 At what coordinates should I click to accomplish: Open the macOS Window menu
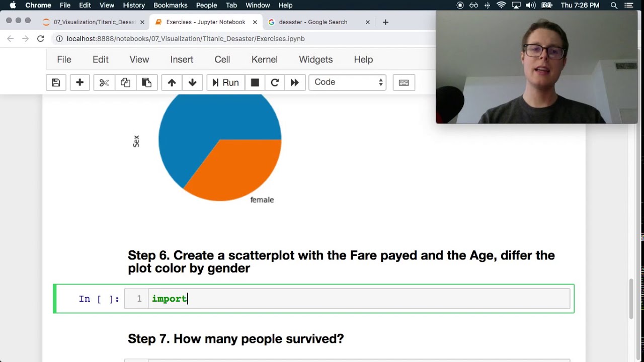pos(258,5)
